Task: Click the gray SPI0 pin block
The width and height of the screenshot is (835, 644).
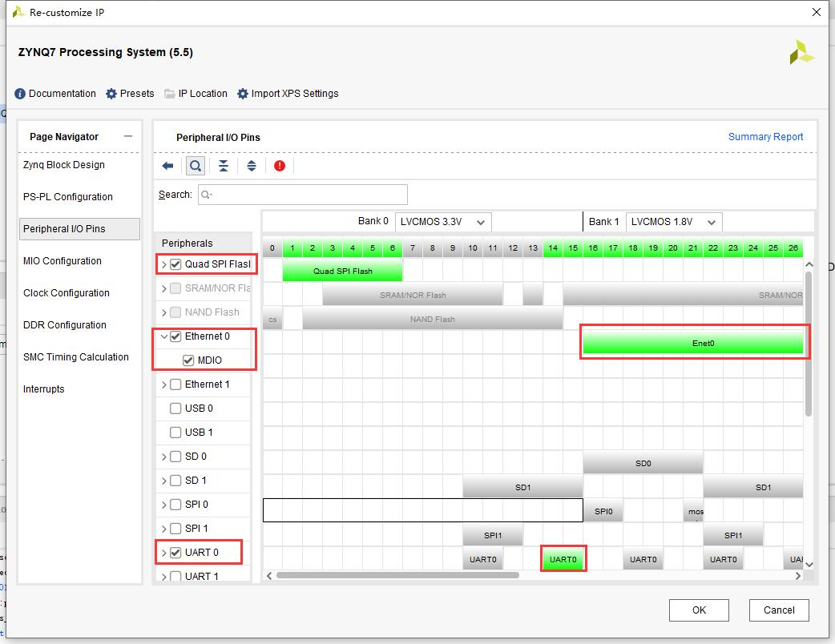Action: click(x=603, y=512)
